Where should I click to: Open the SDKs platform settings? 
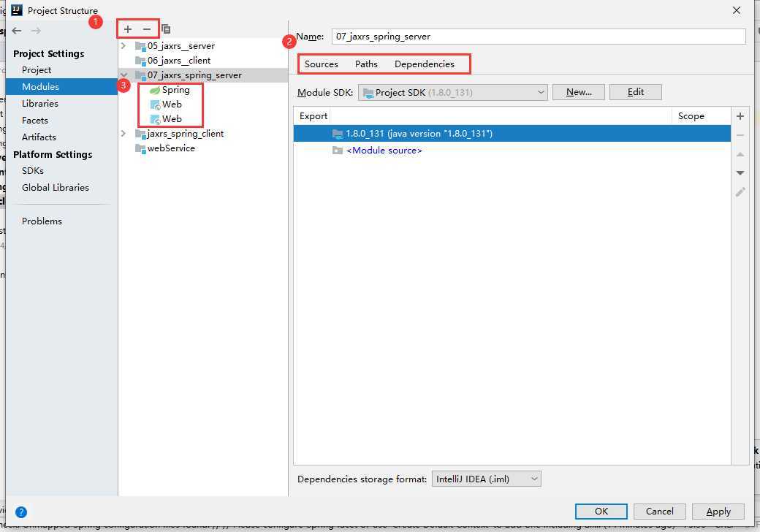pos(32,170)
